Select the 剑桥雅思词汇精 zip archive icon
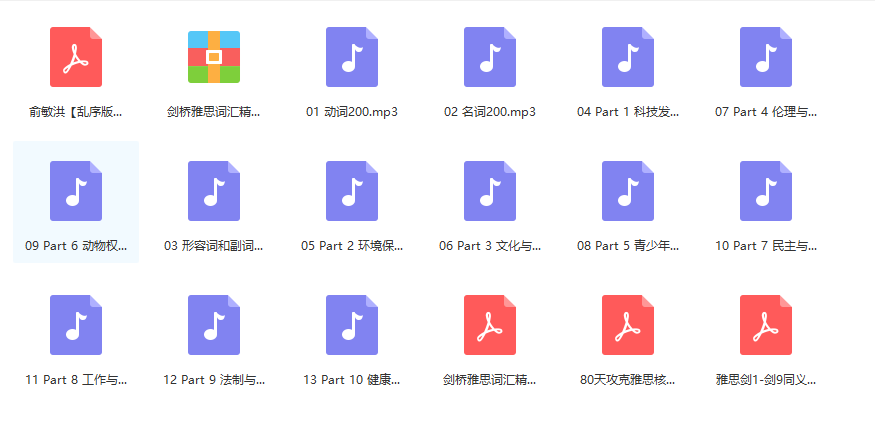 (214, 57)
